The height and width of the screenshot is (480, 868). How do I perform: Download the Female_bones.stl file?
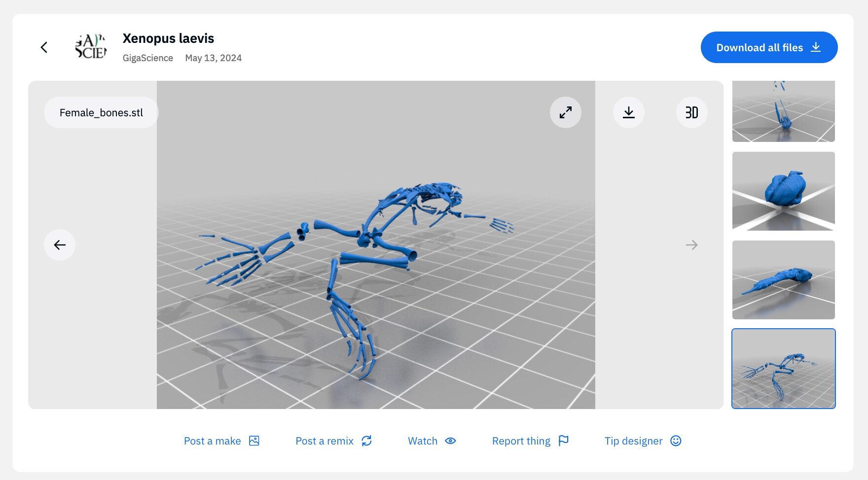pos(629,112)
